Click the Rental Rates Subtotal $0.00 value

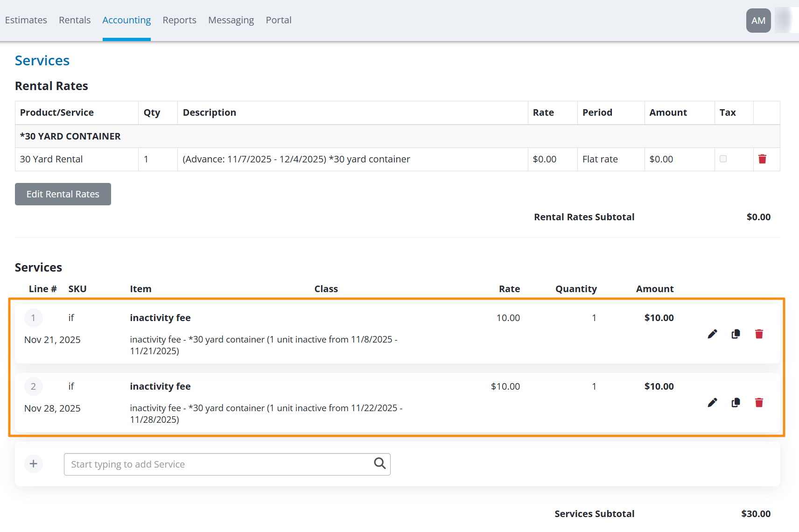[x=759, y=217]
